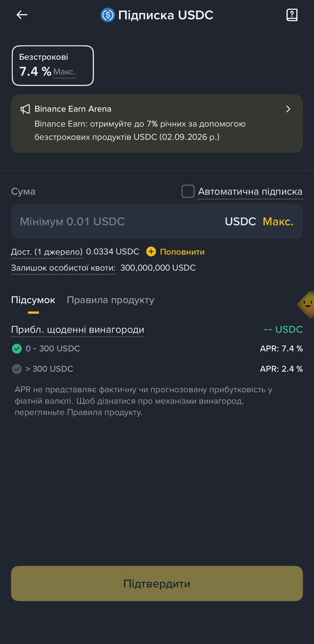Open the floating smiley assistant icon

[306, 304]
